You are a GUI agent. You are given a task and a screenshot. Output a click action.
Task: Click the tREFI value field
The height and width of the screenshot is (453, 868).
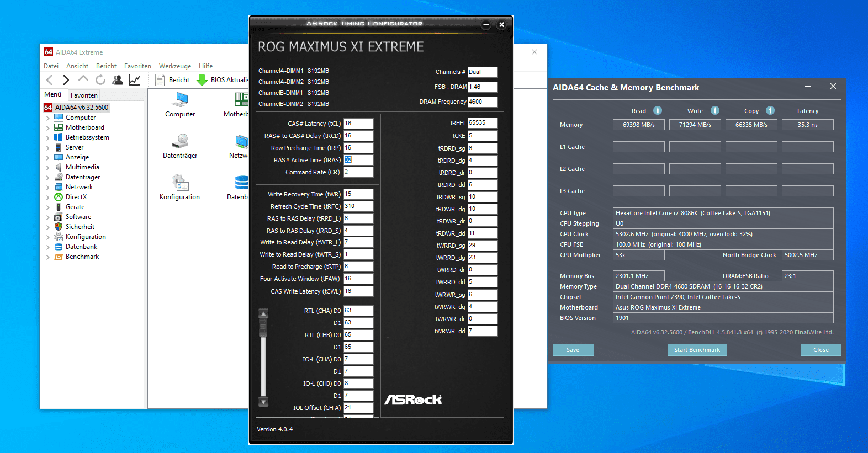coord(483,123)
